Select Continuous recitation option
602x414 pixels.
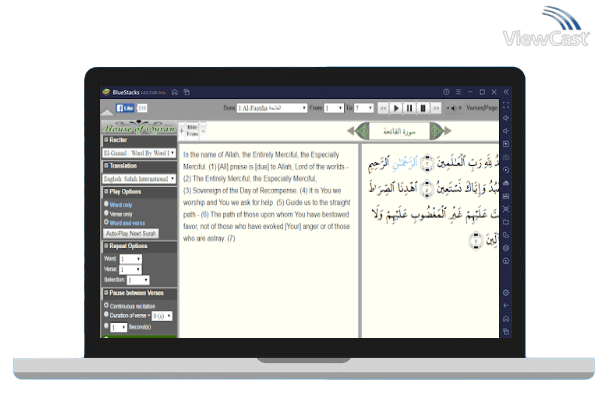[x=106, y=305]
